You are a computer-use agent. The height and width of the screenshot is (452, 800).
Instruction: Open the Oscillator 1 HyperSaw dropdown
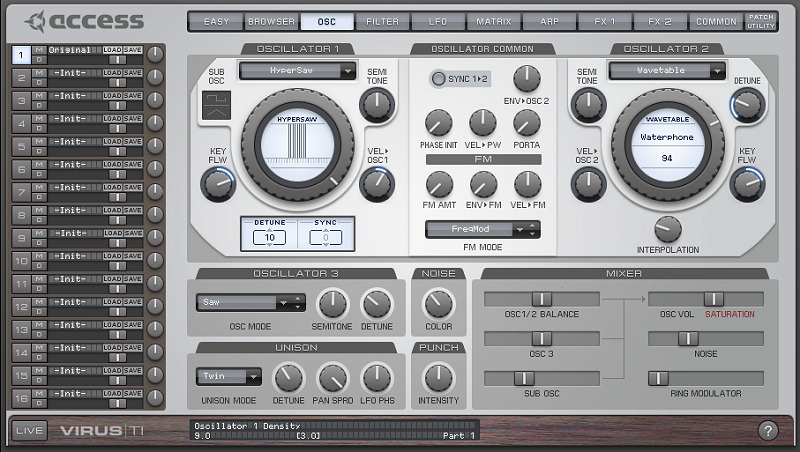[x=298, y=71]
